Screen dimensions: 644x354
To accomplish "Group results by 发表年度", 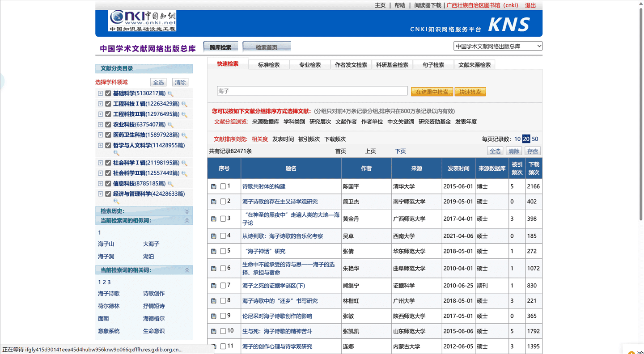I will pos(466,122).
